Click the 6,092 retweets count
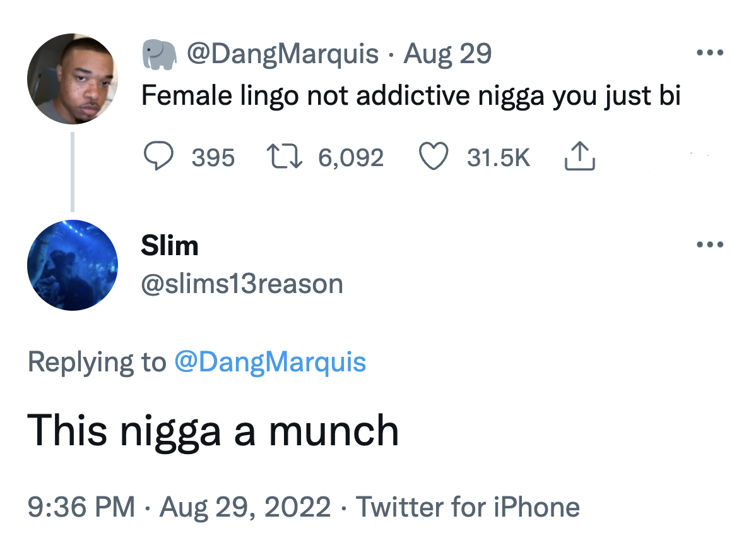 click(x=351, y=157)
